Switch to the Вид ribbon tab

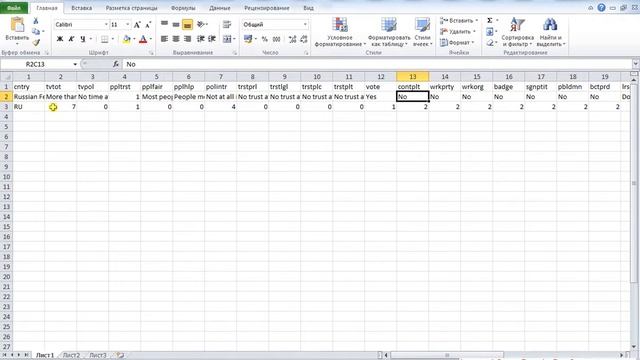tap(308, 8)
